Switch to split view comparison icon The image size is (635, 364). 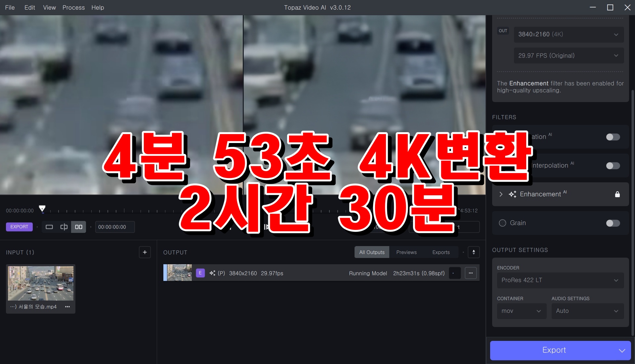click(64, 227)
